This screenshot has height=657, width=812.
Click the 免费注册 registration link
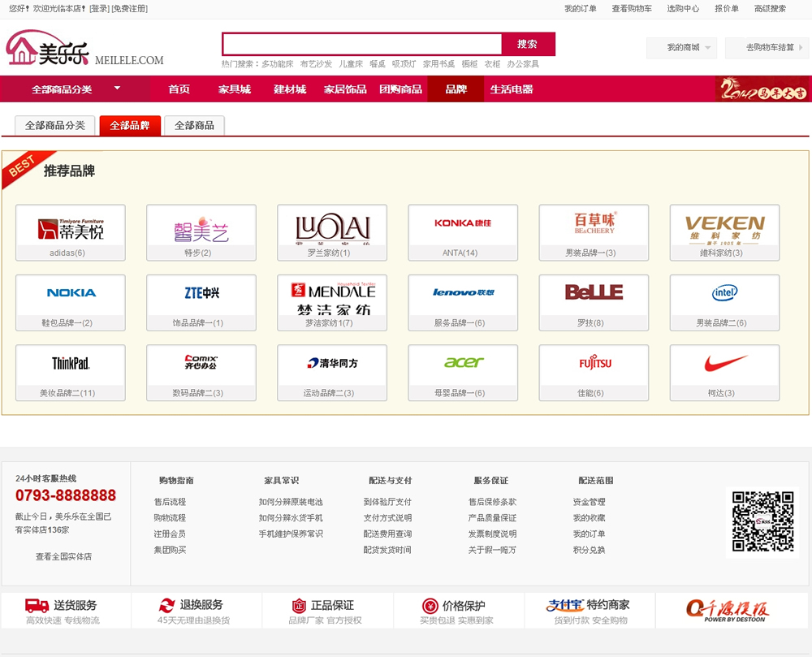(130, 9)
